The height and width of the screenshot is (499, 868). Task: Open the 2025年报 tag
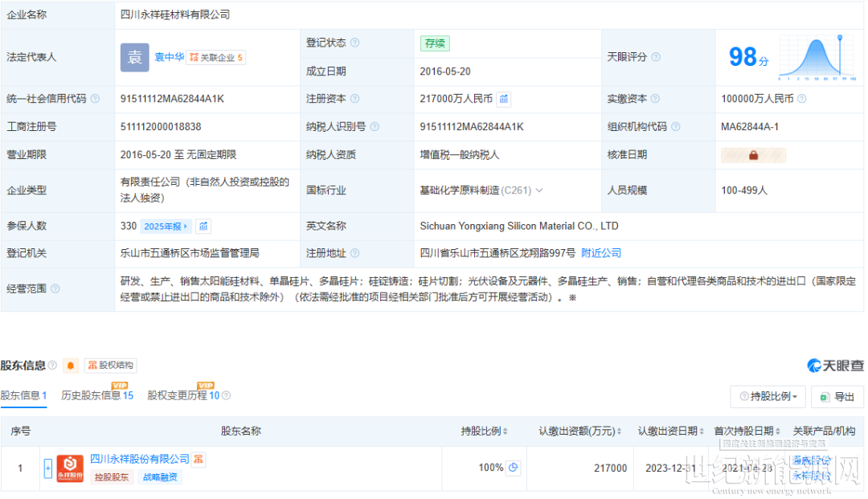[166, 227]
